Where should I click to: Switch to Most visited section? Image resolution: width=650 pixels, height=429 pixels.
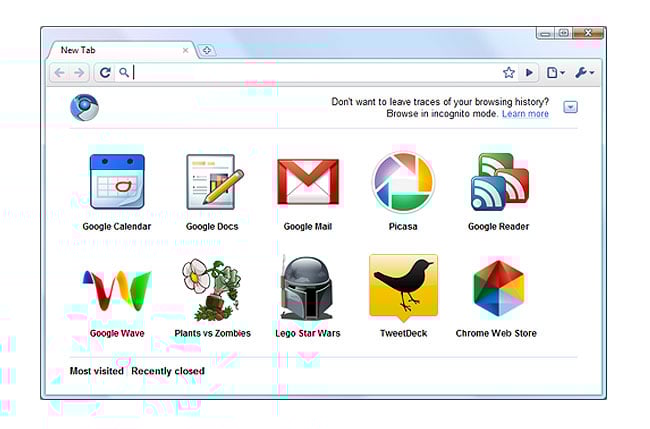point(97,371)
